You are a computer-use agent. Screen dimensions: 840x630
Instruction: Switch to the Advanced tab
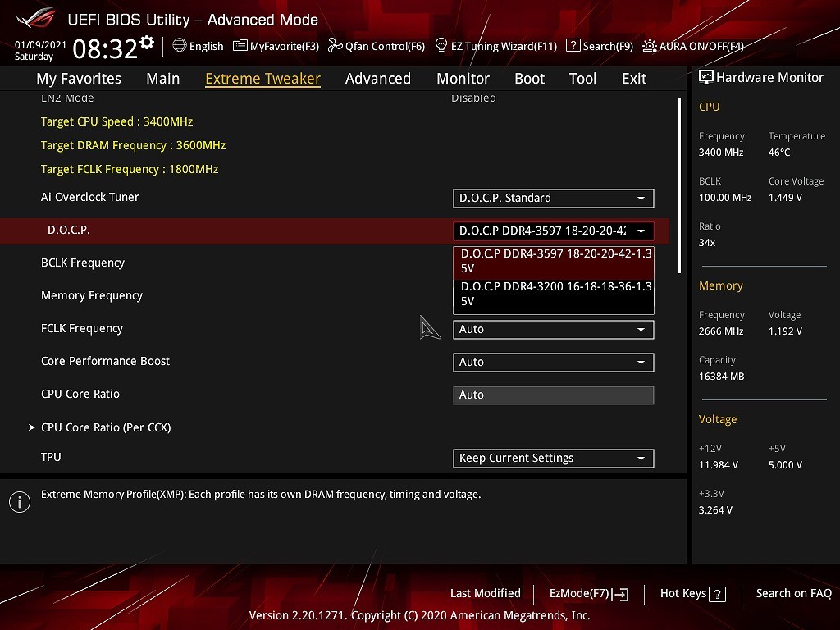click(377, 79)
